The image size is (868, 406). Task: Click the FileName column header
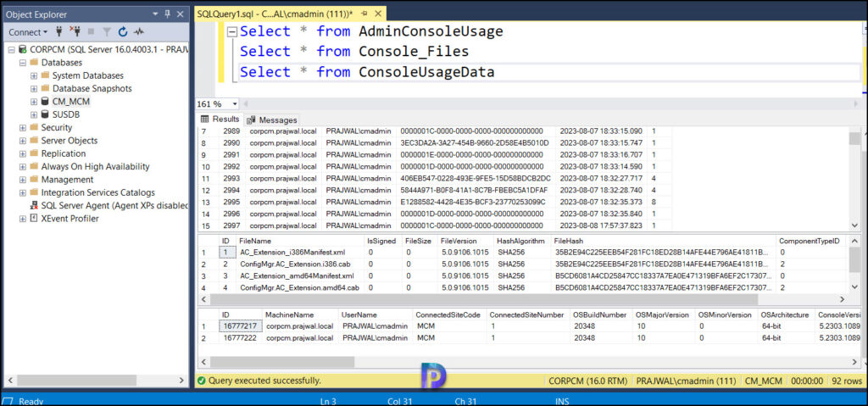pyautogui.click(x=299, y=241)
